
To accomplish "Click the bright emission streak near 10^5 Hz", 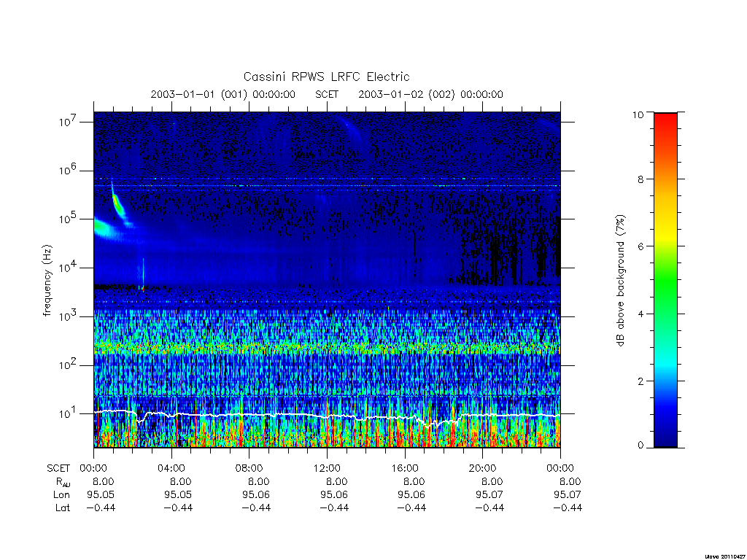I will click(117, 205).
